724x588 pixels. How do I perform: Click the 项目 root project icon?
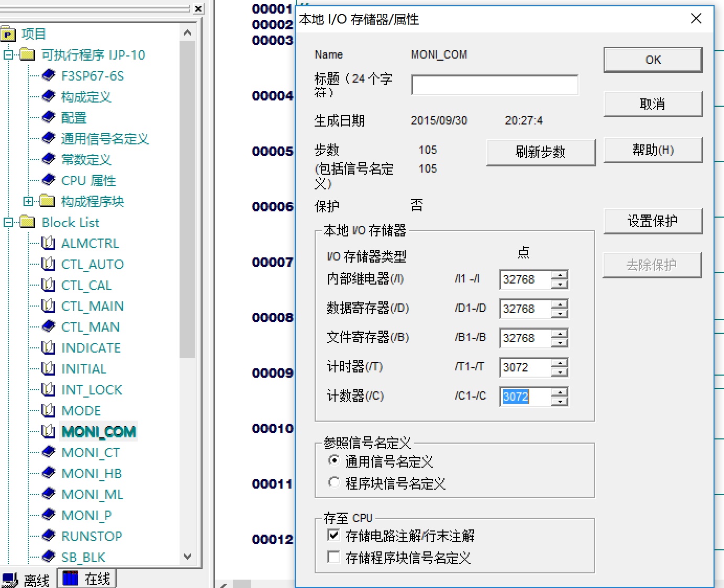click(x=8, y=35)
